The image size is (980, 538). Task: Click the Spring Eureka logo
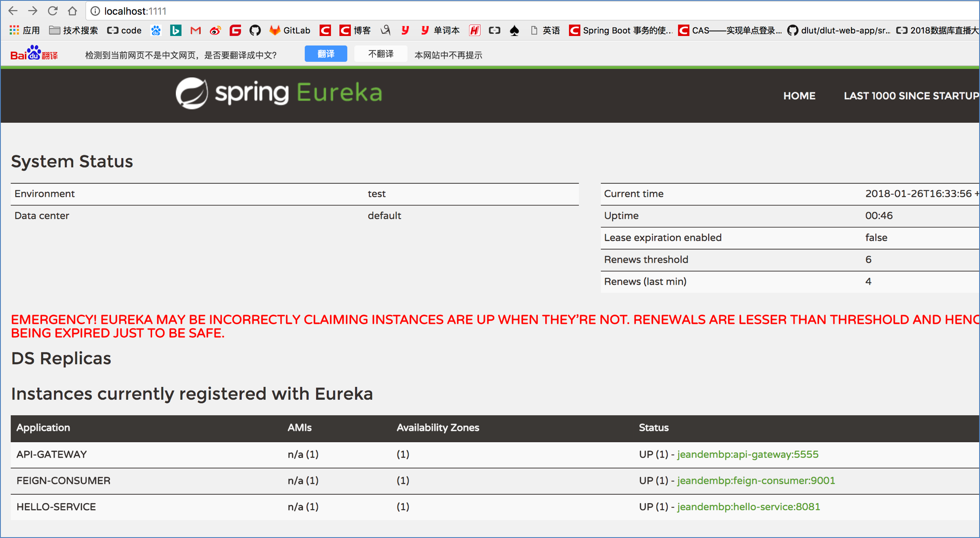tap(279, 93)
